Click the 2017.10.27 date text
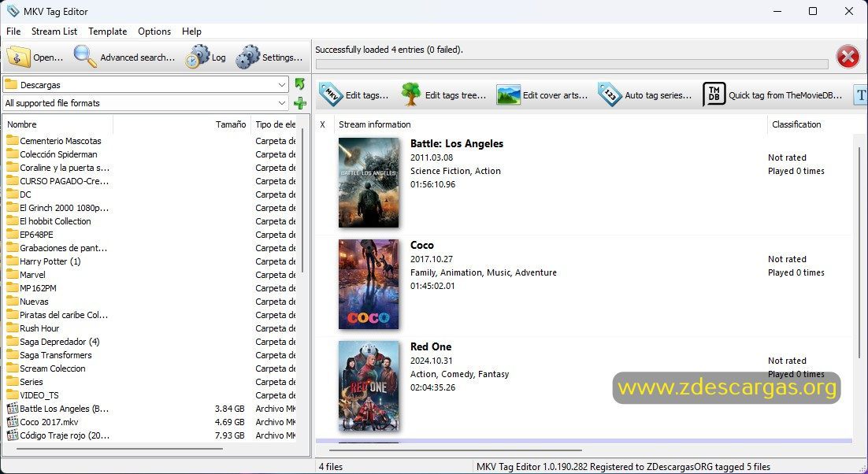The width and height of the screenshot is (868, 474). (432, 259)
